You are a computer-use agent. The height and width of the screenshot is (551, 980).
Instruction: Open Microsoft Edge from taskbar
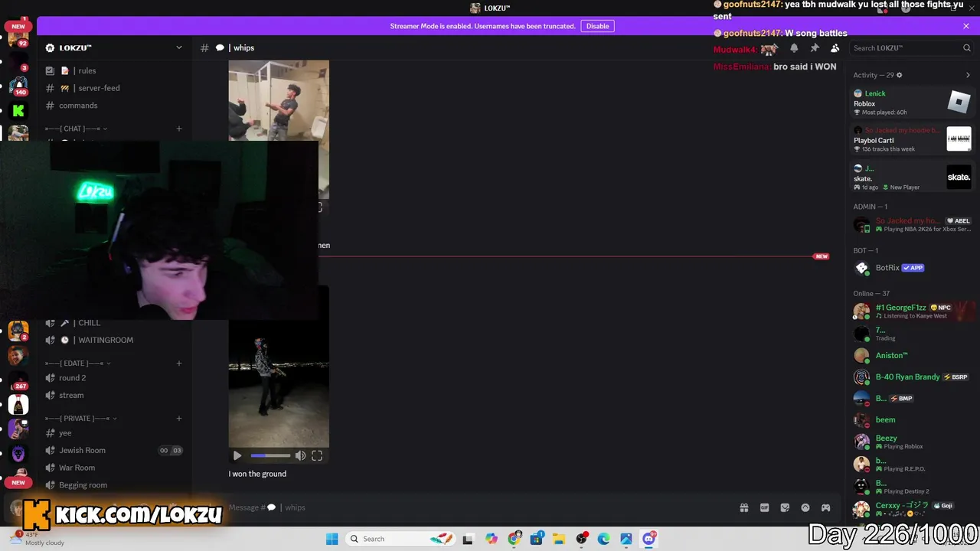(x=603, y=539)
